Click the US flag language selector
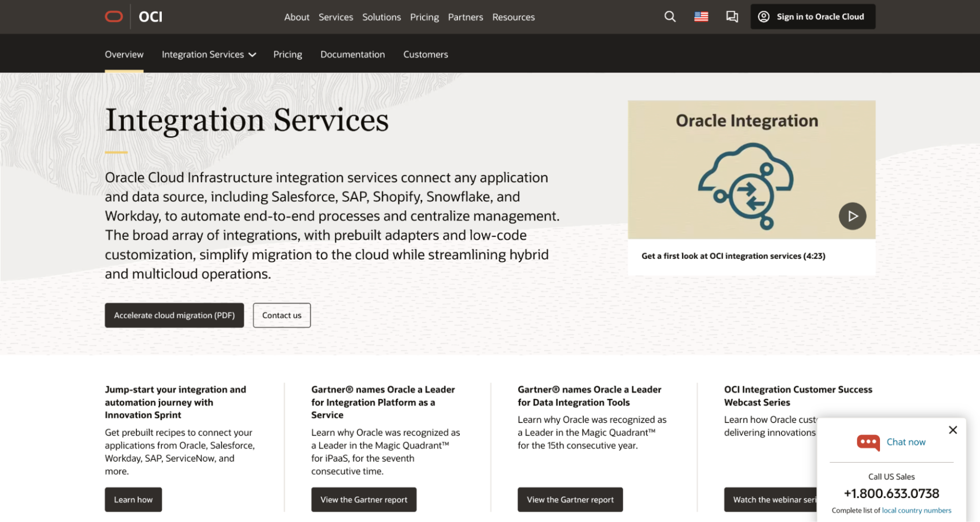The height and width of the screenshot is (522, 980). tap(701, 16)
